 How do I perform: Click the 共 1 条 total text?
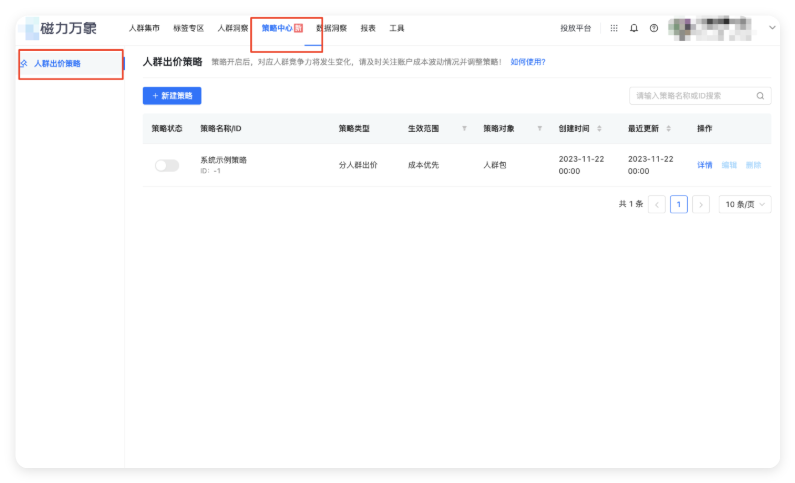[631, 204]
